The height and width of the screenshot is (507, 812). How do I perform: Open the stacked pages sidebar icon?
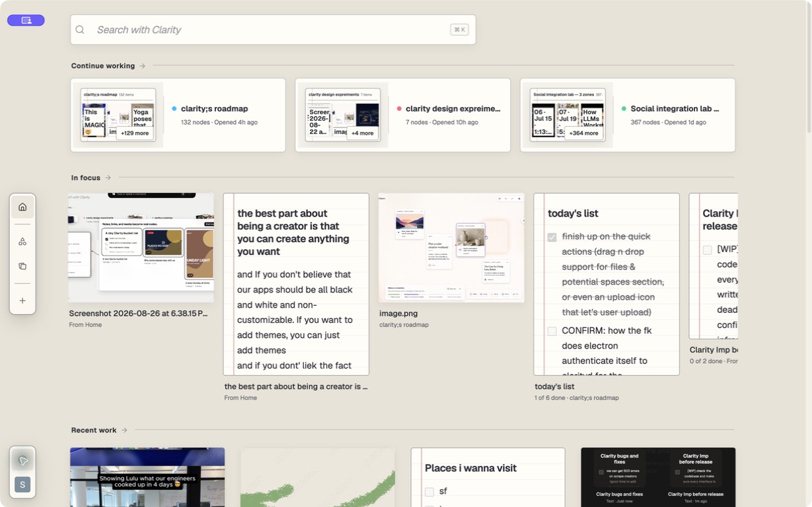[x=22, y=267]
